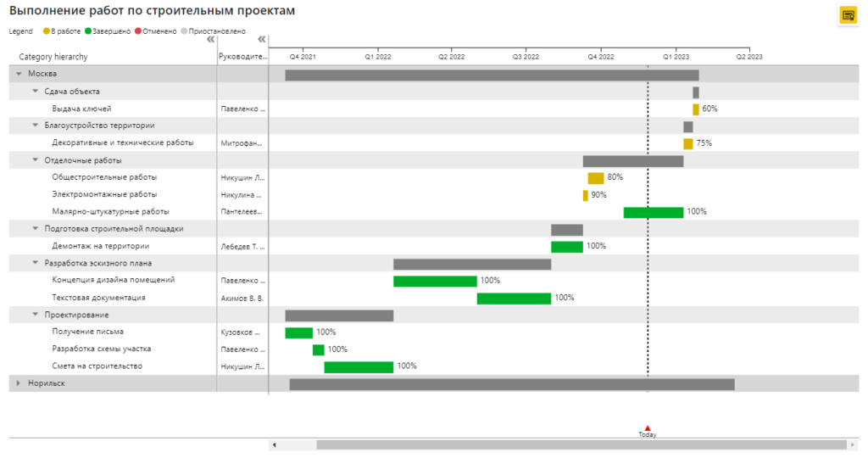Select the Электромонтажные работы task

104,194
